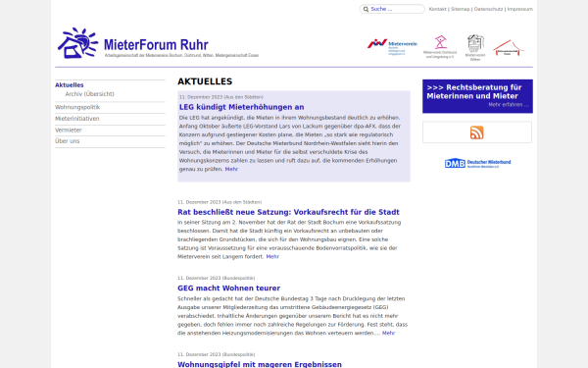Open the Datenschutz link
Viewport: 588px width, 368px height.
pyautogui.click(x=488, y=9)
